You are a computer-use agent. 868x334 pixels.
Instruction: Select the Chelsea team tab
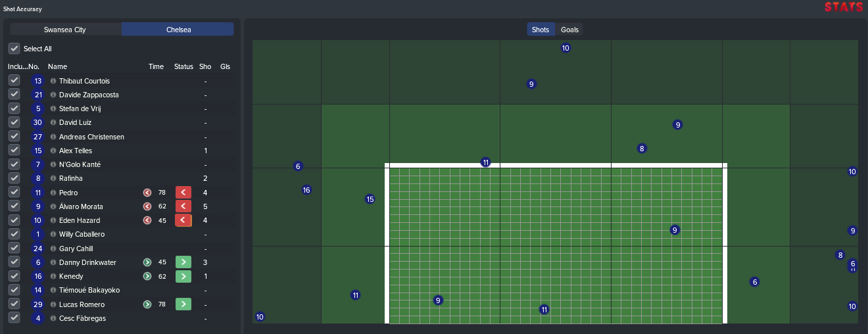(x=178, y=30)
